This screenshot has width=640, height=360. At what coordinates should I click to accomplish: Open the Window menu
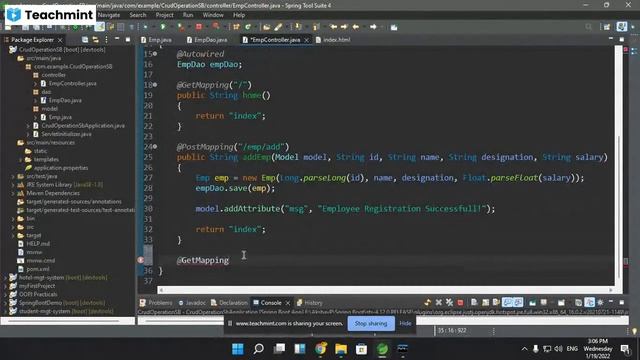(x=213, y=15)
